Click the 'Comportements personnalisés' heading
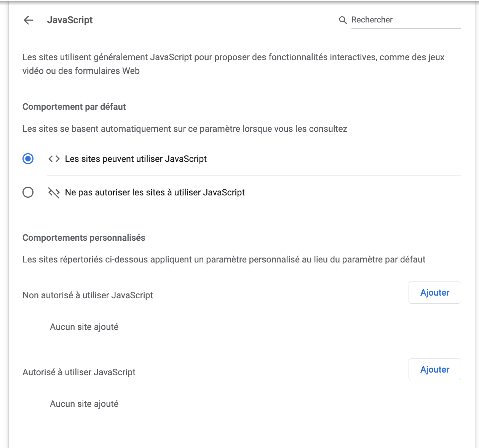 [84, 237]
